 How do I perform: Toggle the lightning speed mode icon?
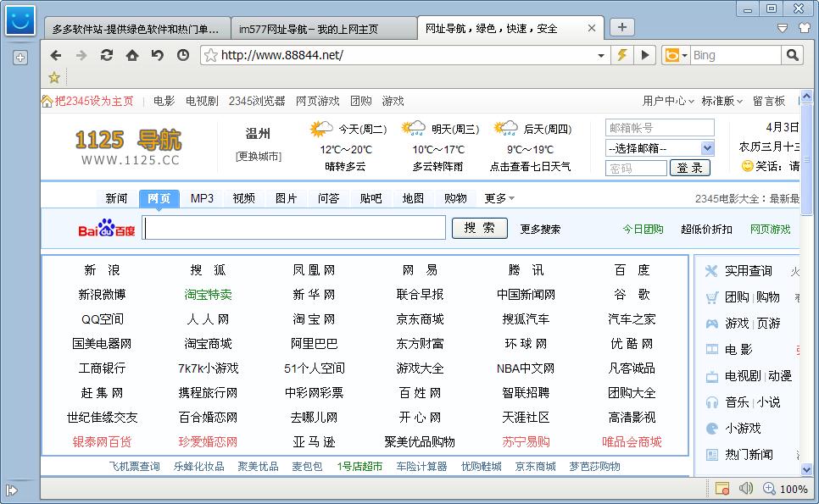(622, 55)
